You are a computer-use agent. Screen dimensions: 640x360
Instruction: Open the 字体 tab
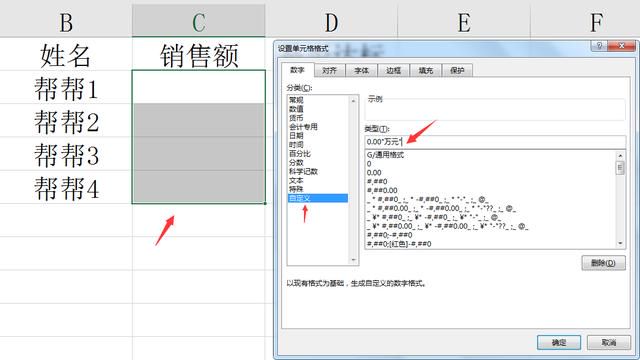tap(361, 71)
